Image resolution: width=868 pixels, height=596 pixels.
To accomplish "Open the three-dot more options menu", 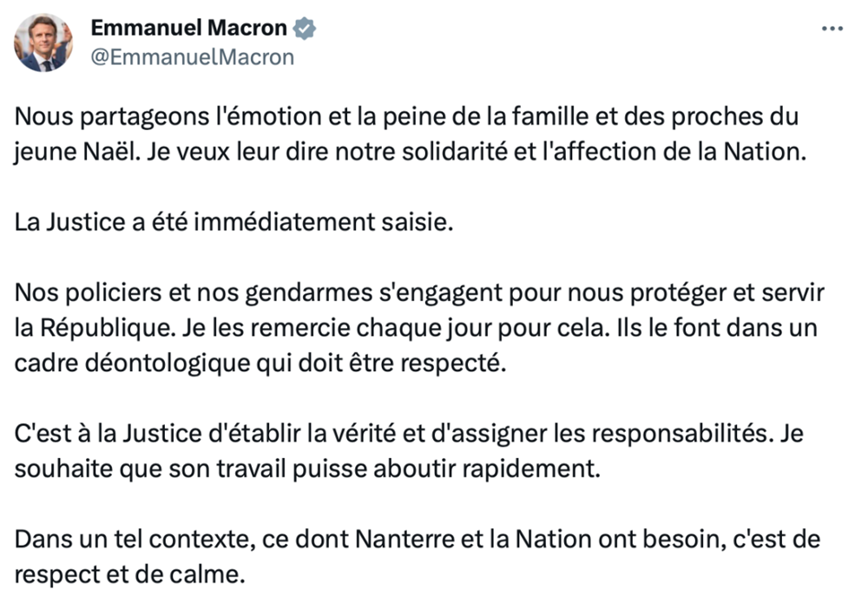I will pyautogui.click(x=832, y=29).
